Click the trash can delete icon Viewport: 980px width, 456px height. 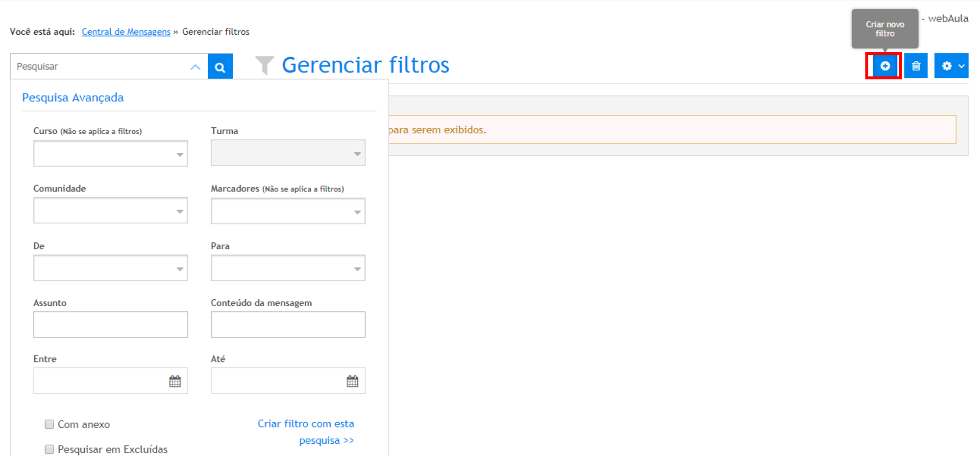click(916, 66)
